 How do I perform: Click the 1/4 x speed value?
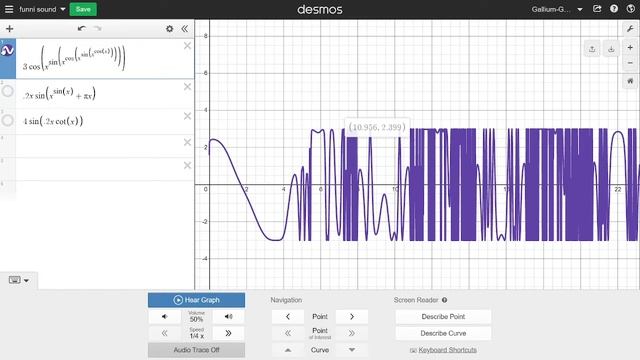tap(196, 336)
